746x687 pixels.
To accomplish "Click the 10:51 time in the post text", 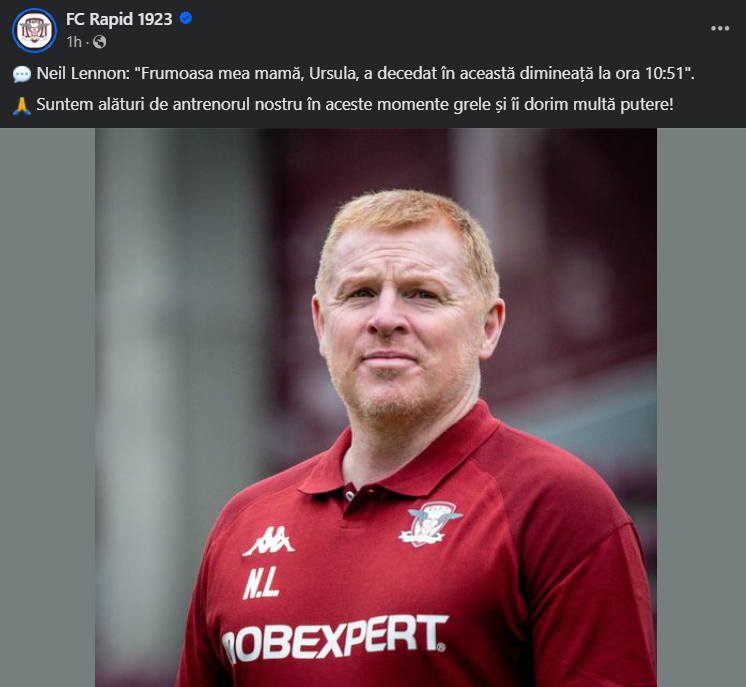I will coord(664,73).
